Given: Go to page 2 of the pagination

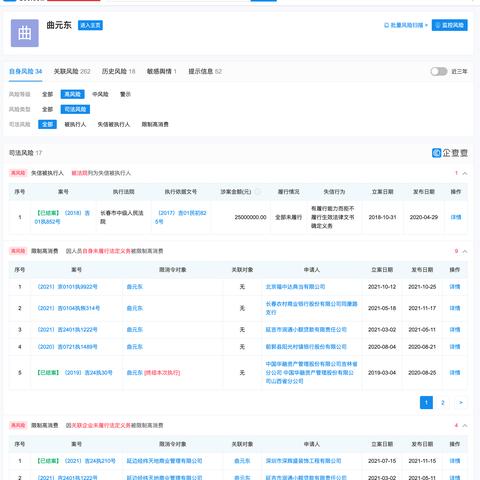Looking at the screenshot, I should tap(443, 402).
